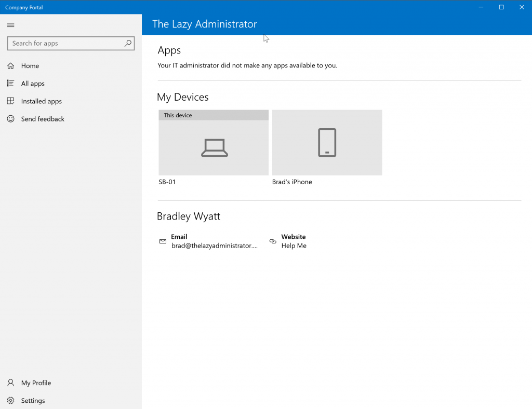Click the brad@thelazyadministrator email address
The width and height of the screenshot is (532, 409).
(215, 246)
